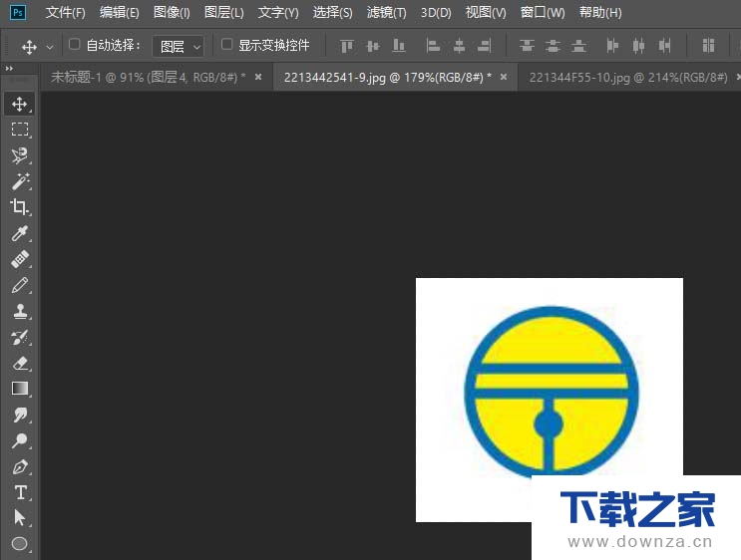Align horizontal centers in options bar
This screenshot has height=560, width=741.
click(x=459, y=46)
